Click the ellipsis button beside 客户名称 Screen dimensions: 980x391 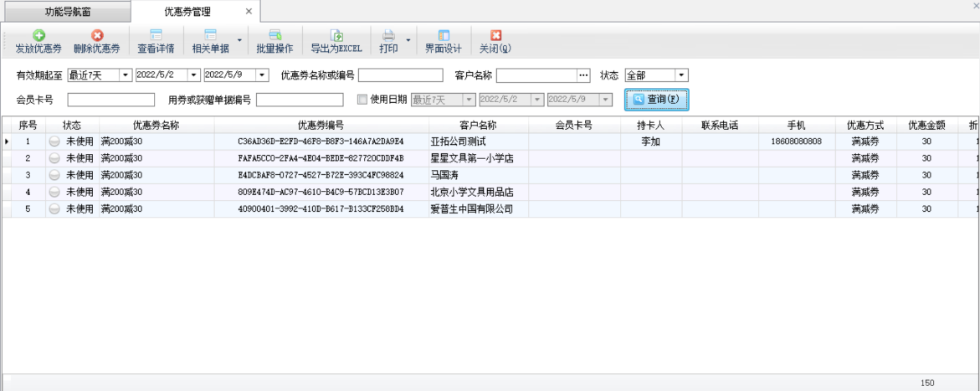584,75
